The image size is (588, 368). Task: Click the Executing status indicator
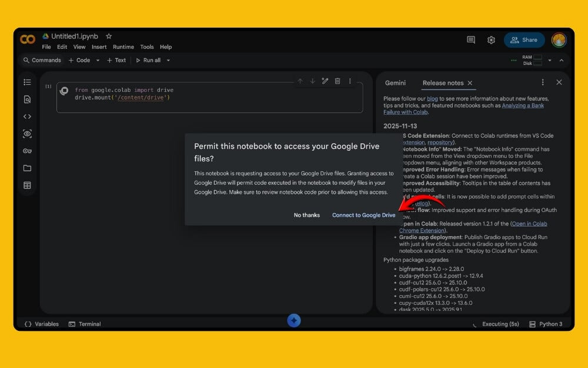[496, 324]
